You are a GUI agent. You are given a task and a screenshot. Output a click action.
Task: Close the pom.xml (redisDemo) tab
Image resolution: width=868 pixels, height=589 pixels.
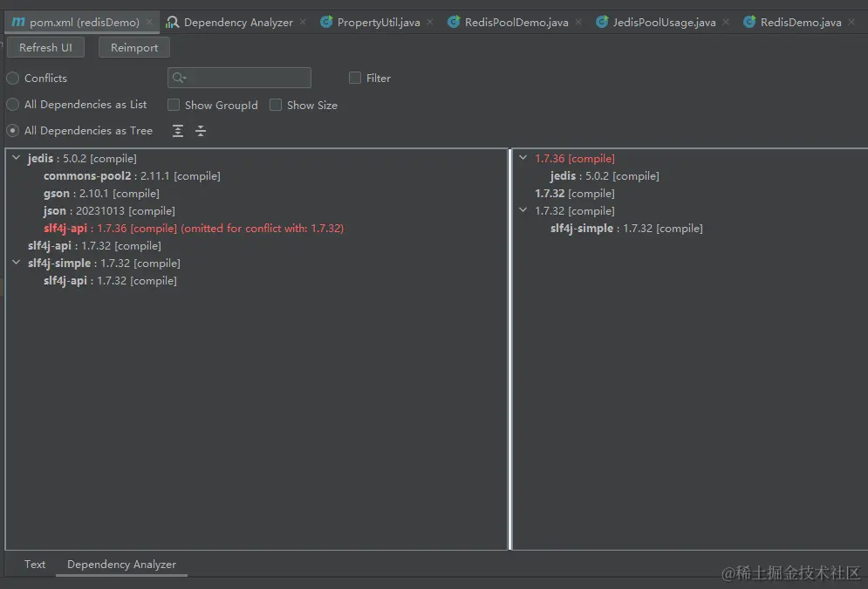tap(149, 22)
